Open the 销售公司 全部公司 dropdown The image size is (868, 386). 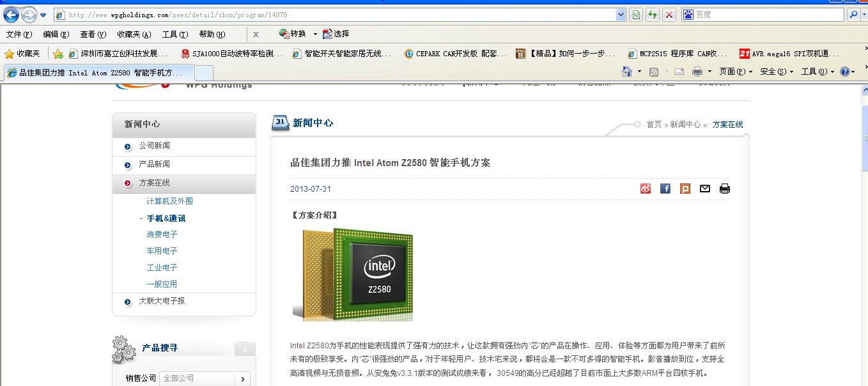(205, 378)
